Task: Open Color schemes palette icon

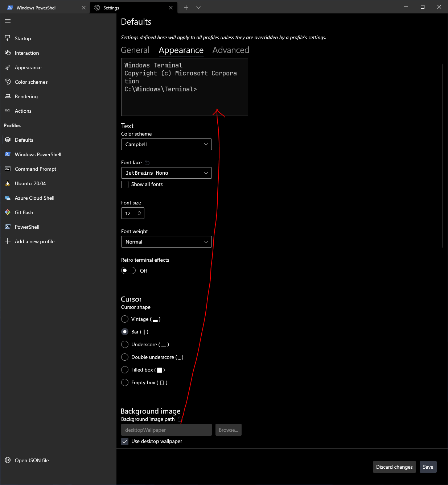Action: [8, 82]
